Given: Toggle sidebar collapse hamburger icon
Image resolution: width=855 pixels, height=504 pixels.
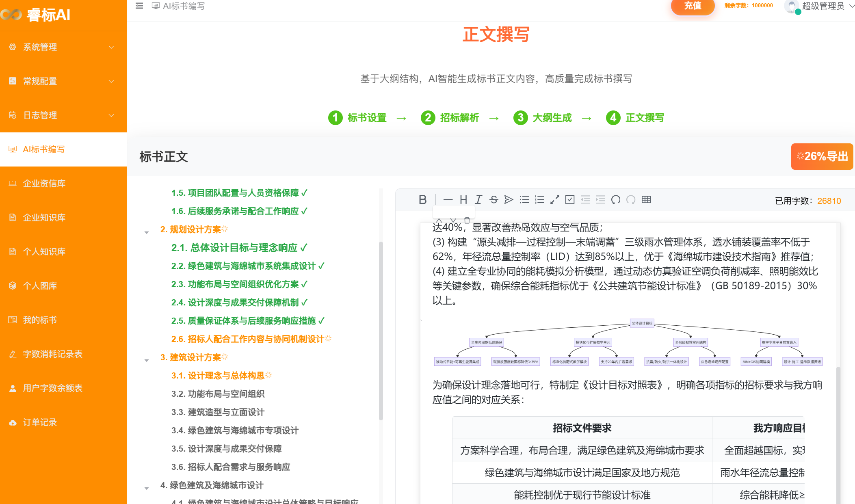Looking at the screenshot, I should 139,6.
